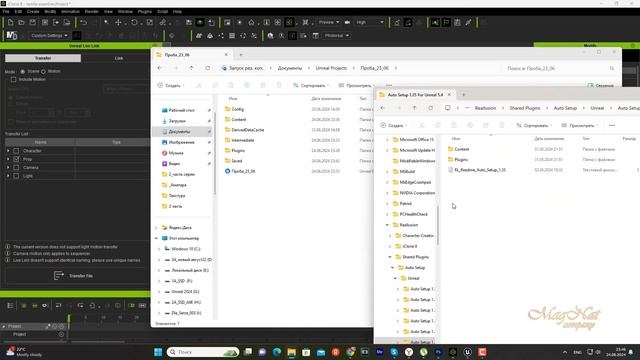Image resolution: width=640 pixels, height=360 pixels.
Task: Click the Up arrow in Проба_23_06 Explorer window
Action: [x=191, y=68]
